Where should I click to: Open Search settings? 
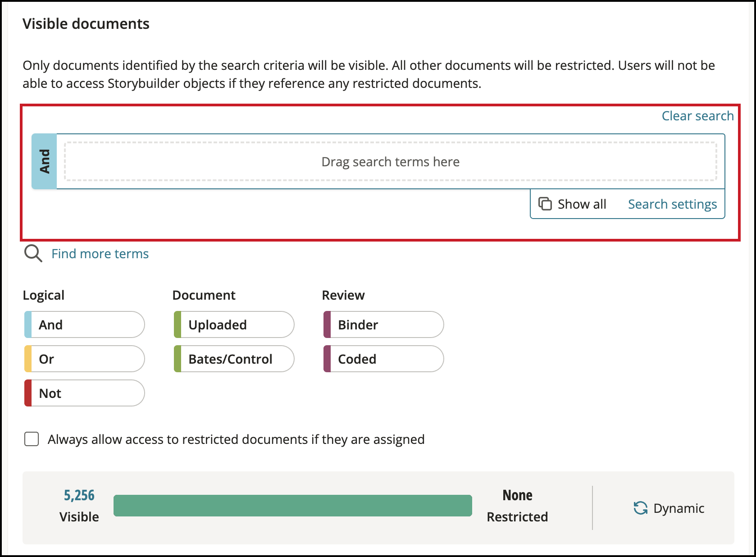point(672,204)
